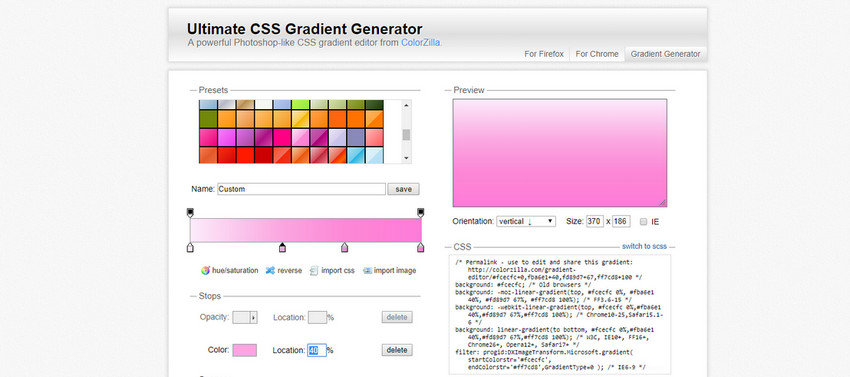Open the hue/saturation tool
The width and height of the screenshot is (850, 377).
tap(229, 270)
